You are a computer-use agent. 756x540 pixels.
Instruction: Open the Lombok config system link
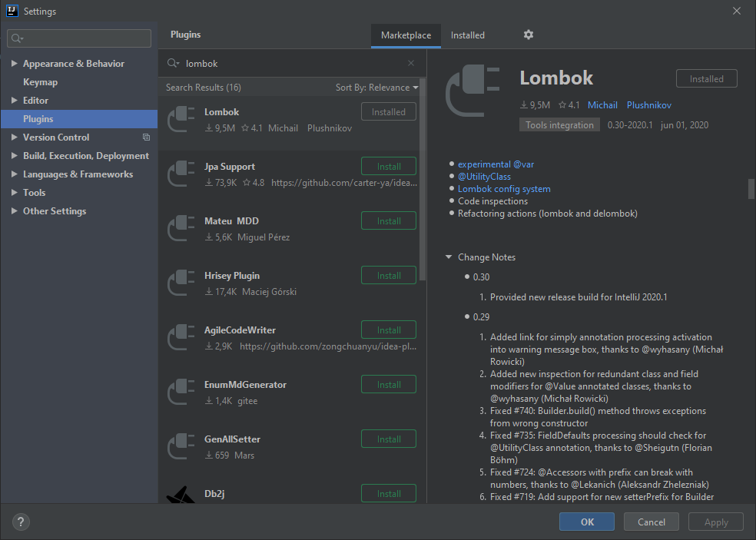(x=504, y=189)
